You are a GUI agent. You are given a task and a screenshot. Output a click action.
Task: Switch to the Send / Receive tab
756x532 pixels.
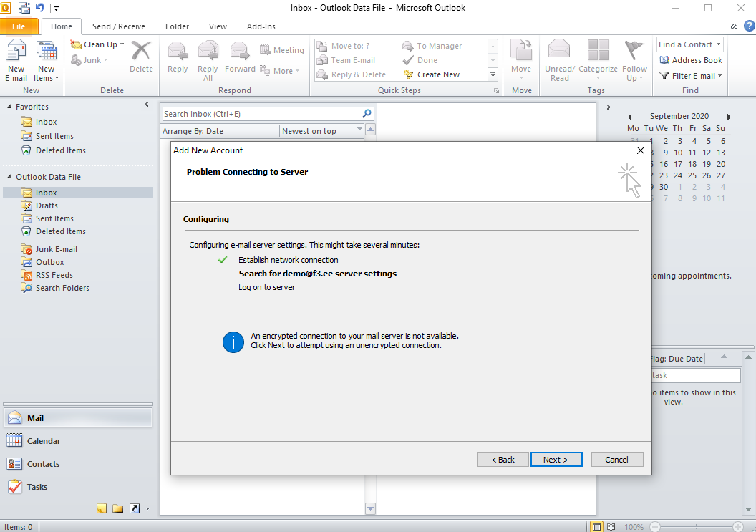click(x=119, y=26)
